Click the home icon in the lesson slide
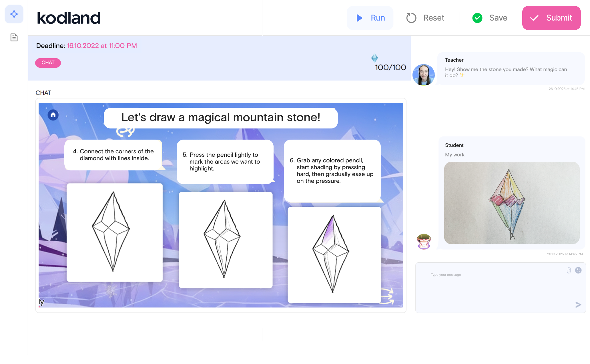Screen dimensions: 590x364 pos(53,115)
